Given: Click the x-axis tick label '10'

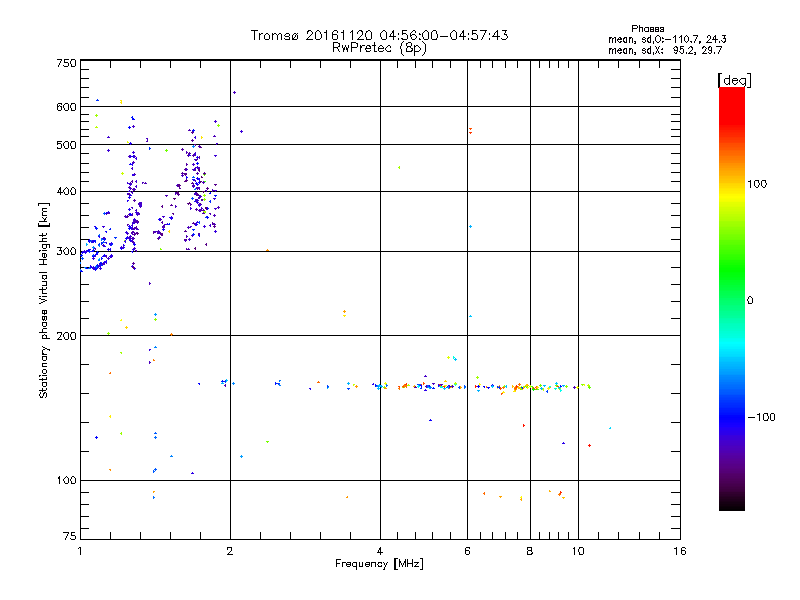Looking at the screenshot, I should (578, 551).
